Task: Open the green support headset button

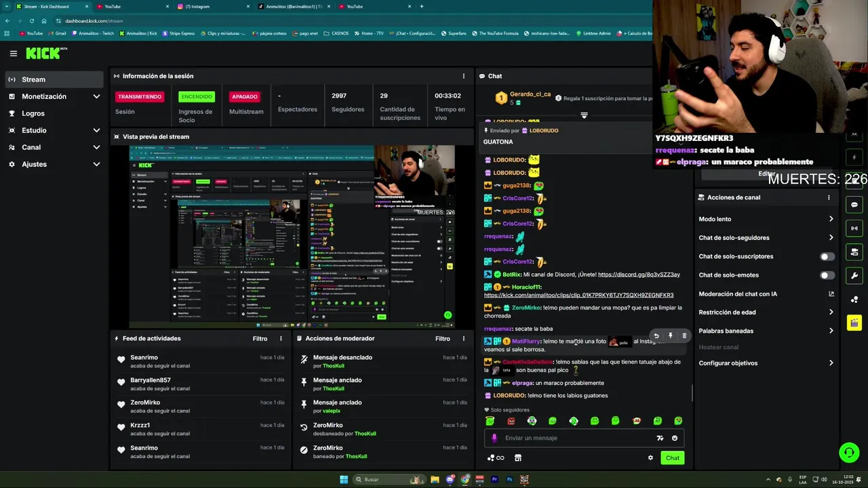Action: click(849, 452)
